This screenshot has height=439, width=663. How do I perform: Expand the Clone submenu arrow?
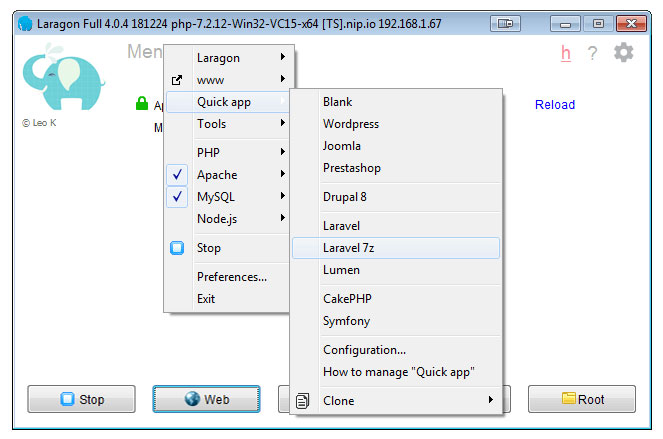[490, 399]
